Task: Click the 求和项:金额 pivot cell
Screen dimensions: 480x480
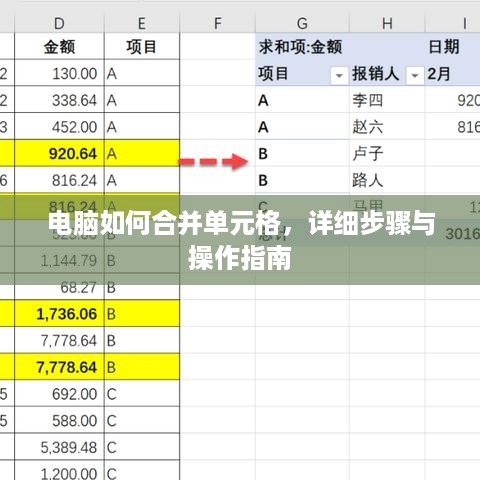Action: coord(302,46)
